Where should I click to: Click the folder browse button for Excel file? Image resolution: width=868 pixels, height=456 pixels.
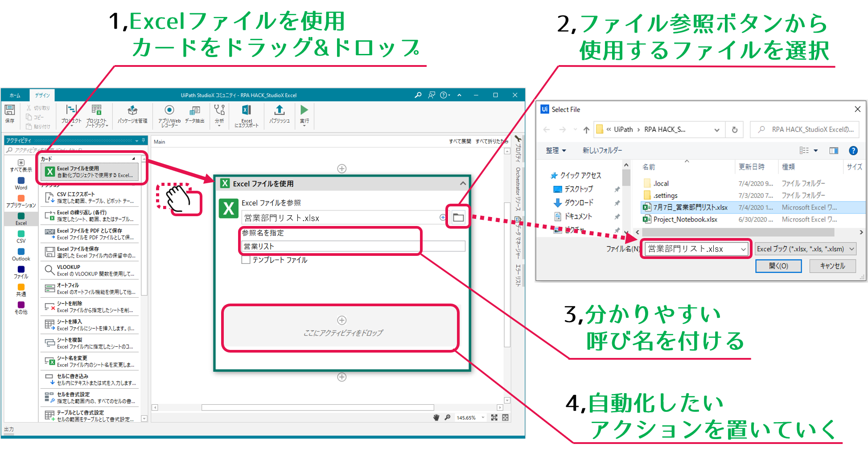(x=458, y=218)
